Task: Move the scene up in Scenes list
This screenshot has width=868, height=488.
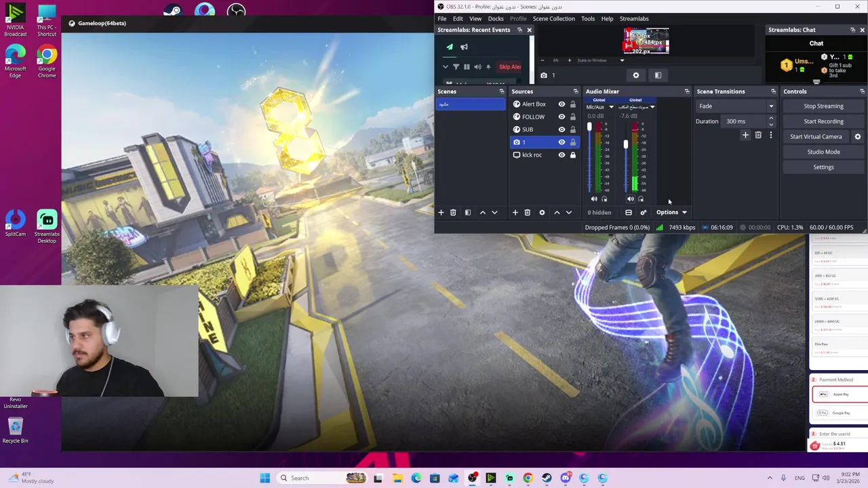Action: pyautogui.click(x=483, y=213)
